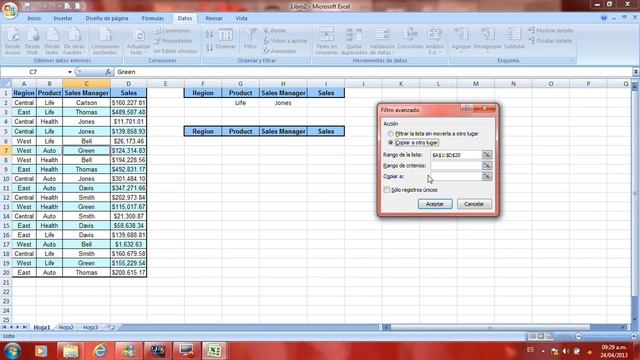
Task: Switch to sheet Hoja2
Action: pos(66,327)
